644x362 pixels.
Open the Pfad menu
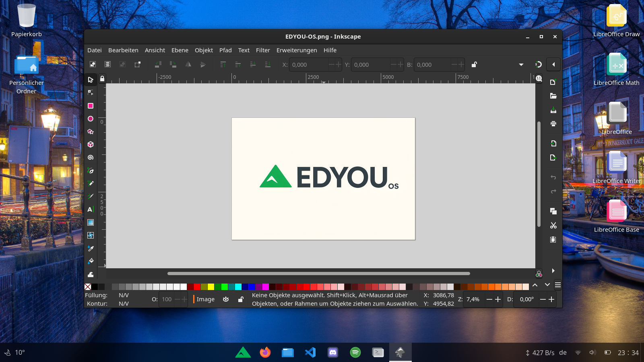point(225,50)
